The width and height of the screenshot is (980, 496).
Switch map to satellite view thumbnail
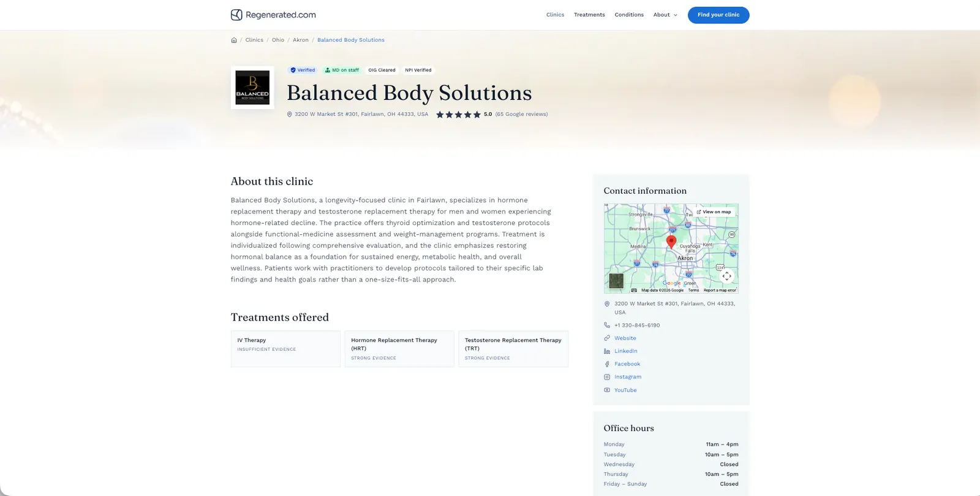pyautogui.click(x=616, y=281)
